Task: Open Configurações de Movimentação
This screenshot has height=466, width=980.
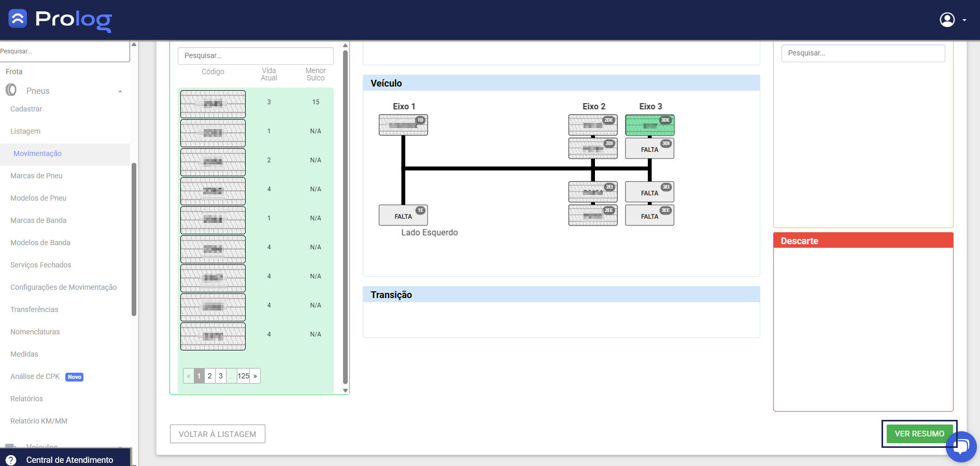Action: coord(64,287)
